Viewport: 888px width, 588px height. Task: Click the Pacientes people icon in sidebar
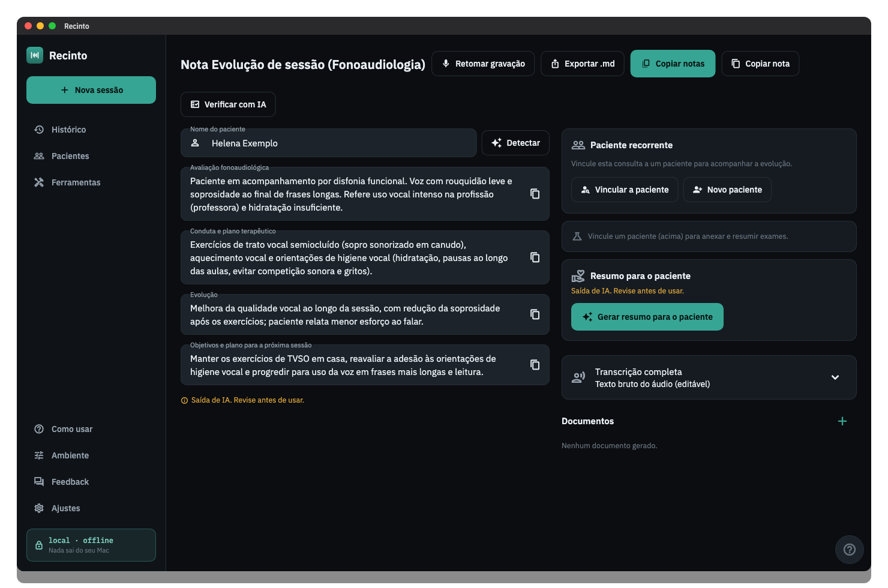pyautogui.click(x=39, y=156)
